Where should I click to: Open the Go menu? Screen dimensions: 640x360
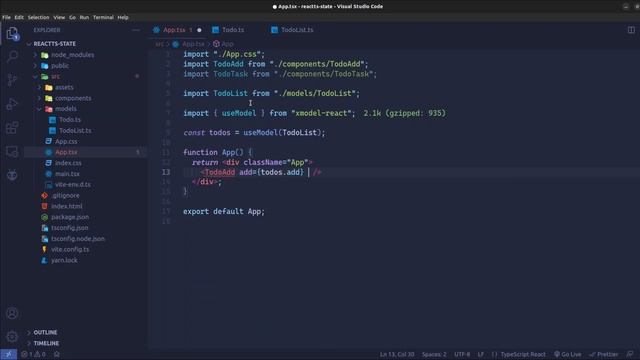[x=72, y=18]
